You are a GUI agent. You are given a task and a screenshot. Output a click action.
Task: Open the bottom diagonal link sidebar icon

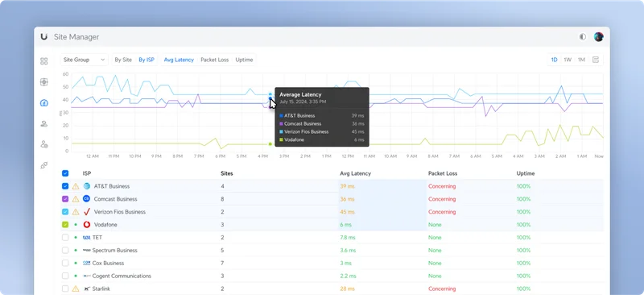(44, 165)
